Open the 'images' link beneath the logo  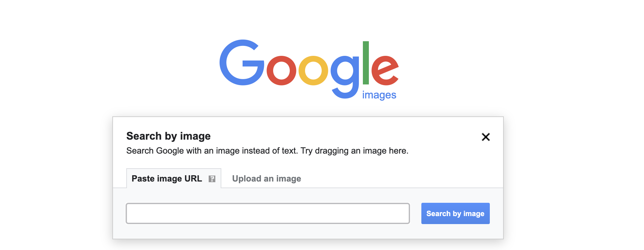[x=379, y=95]
